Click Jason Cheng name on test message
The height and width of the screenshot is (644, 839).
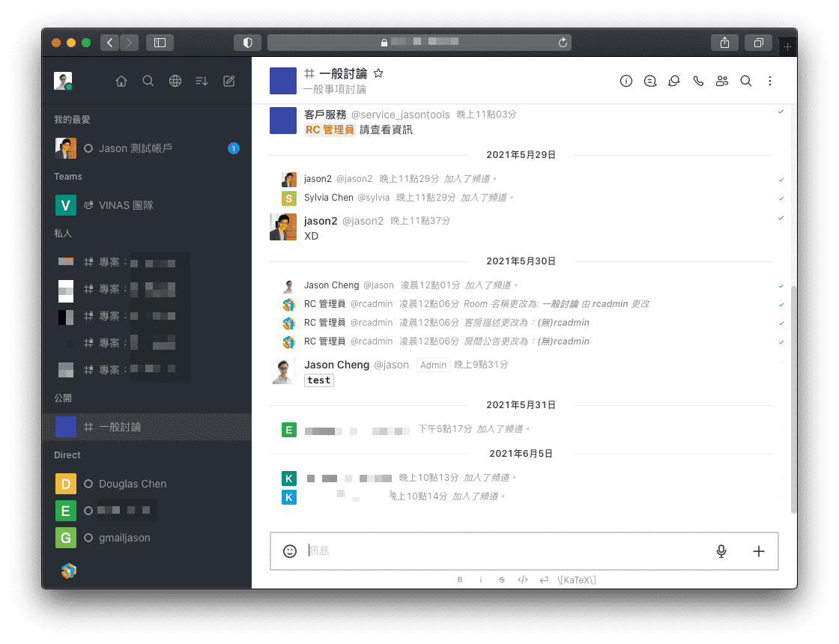click(x=336, y=365)
